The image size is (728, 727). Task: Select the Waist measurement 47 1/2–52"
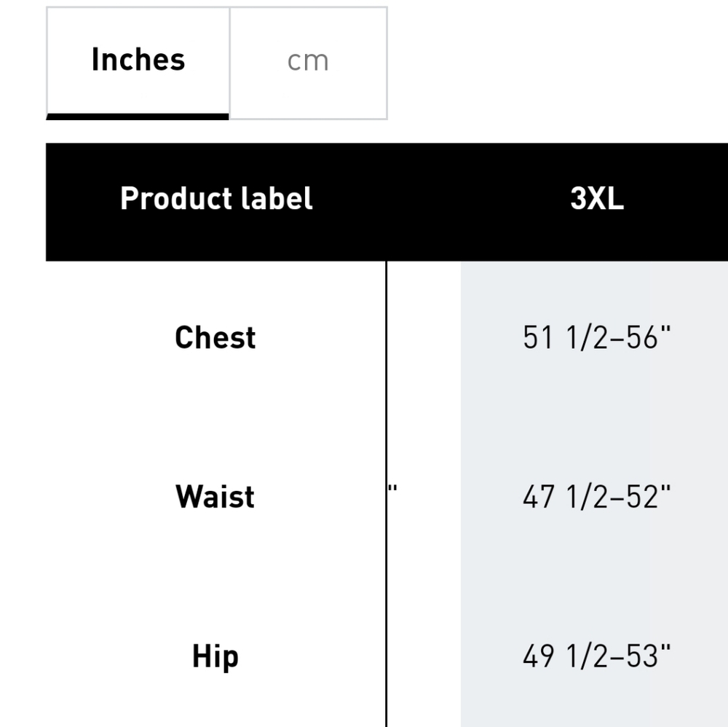tap(597, 497)
